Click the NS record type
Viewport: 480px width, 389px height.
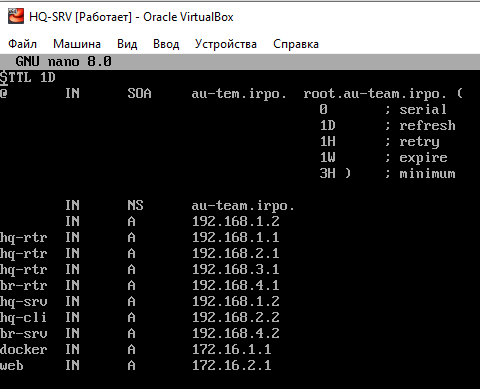pyautogui.click(x=135, y=205)
